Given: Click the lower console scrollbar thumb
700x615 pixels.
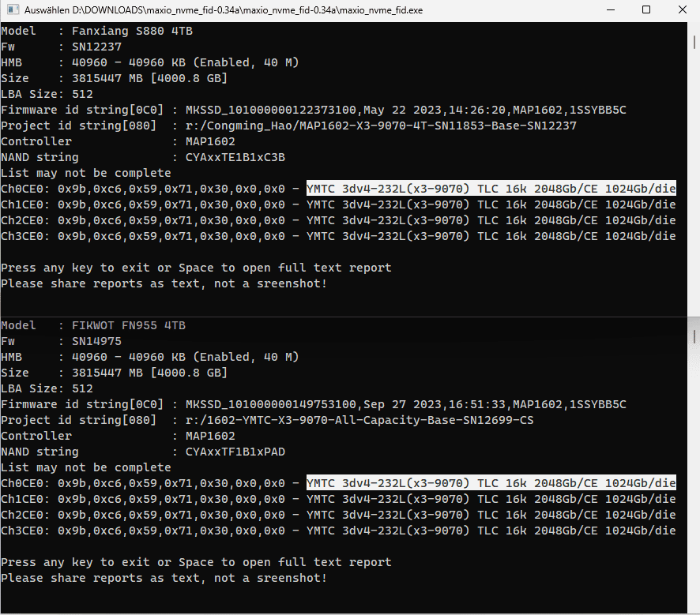Looking at the screenshot, I should pyautogui.click(x=694, y=337).
